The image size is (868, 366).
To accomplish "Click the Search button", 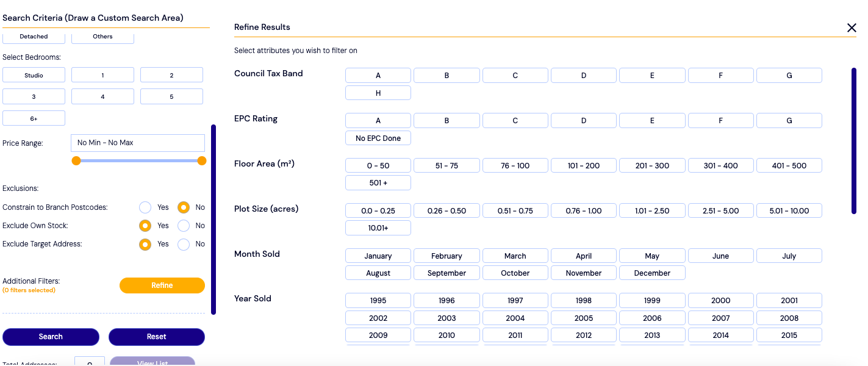I will [51, 337].
